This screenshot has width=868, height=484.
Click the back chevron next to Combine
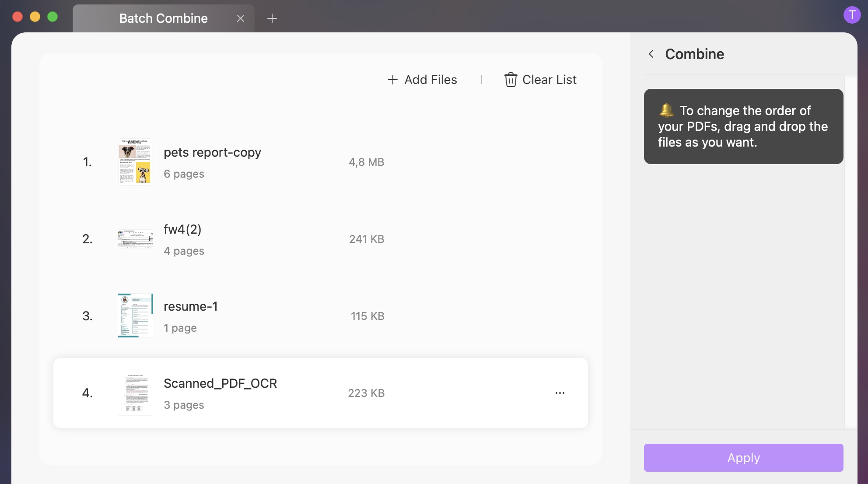(651, 54)
